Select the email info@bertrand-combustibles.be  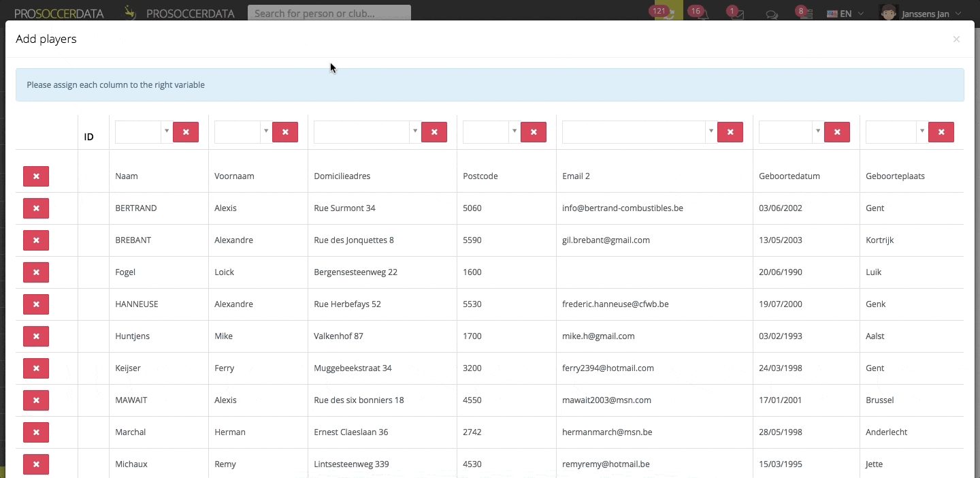pyautogui.click(x=623, y=208)
